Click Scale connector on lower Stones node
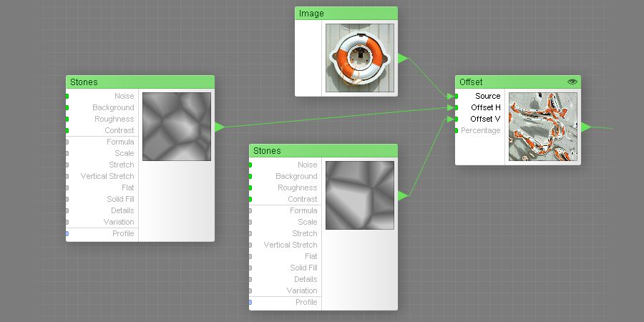This screenshot has width=644, height=322. click(250, 223)
